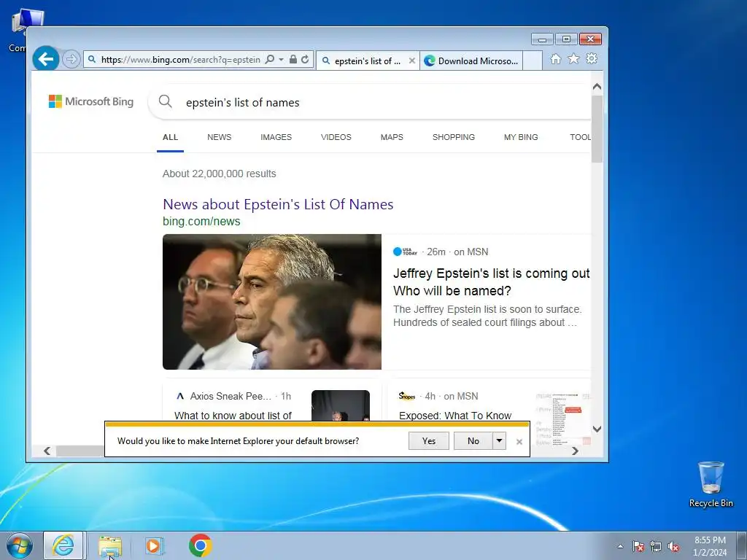The height and width of the screenshot is (560, 747).
Task: Click the Snopes source logo
Action: click(407, 396)
